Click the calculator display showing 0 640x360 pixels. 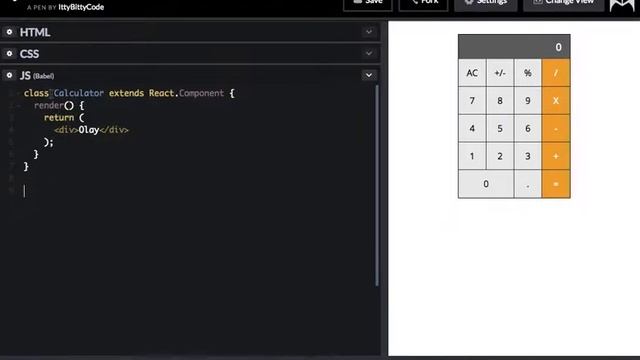pyautogui.click(x=514, y=47)
